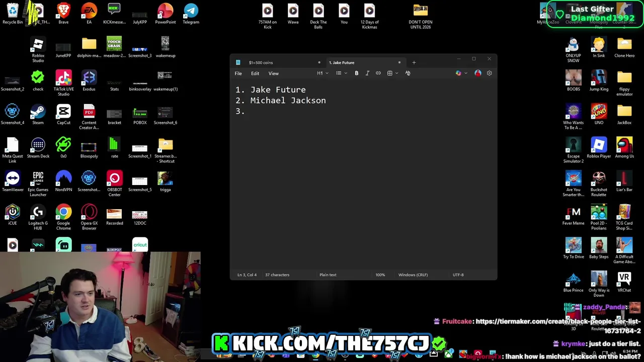Select the UNO game desktop icon
644x362 pixels.
point(599,115)
